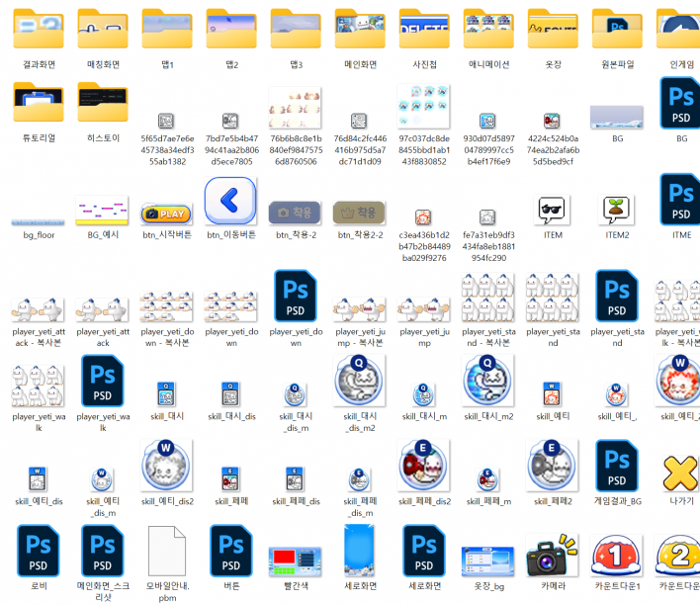700x605 pixels.
Task: Click file name c3ea436b1d2b47b2b84489ba029f9276
Action: [424, 246]
